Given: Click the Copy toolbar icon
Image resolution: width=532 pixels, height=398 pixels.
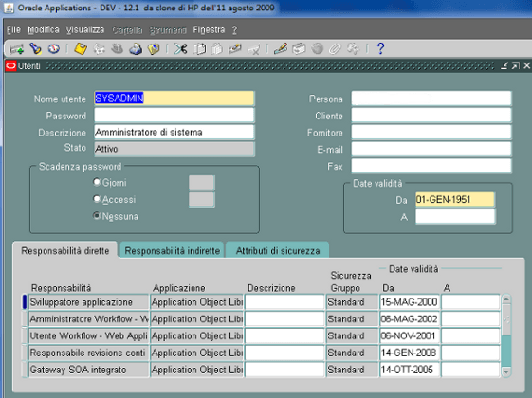Looking at the screenshot, I should [199, 49].
